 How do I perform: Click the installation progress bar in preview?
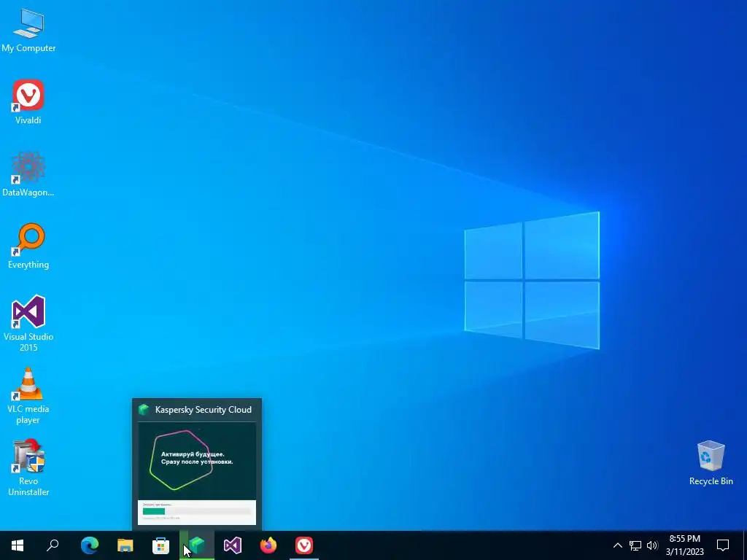[x=197, y=511]
